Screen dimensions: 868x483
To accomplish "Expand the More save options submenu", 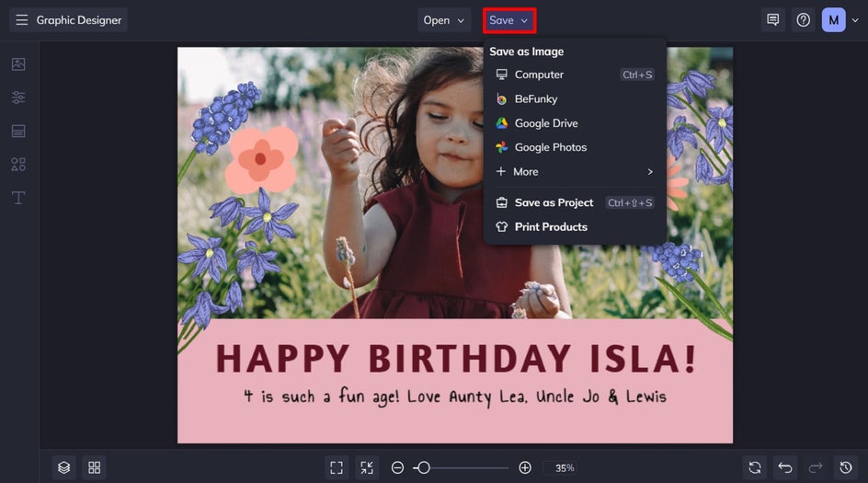I will (575, 172).
